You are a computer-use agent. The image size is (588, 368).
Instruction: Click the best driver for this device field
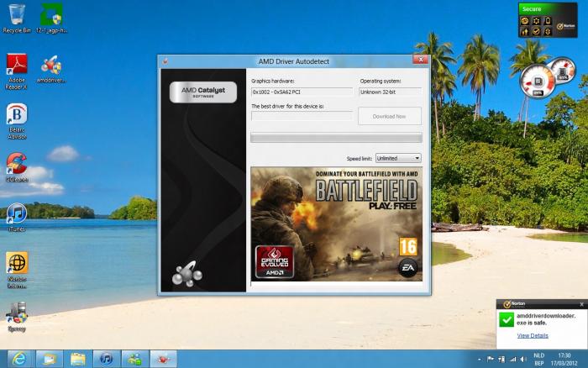point(302,116)
